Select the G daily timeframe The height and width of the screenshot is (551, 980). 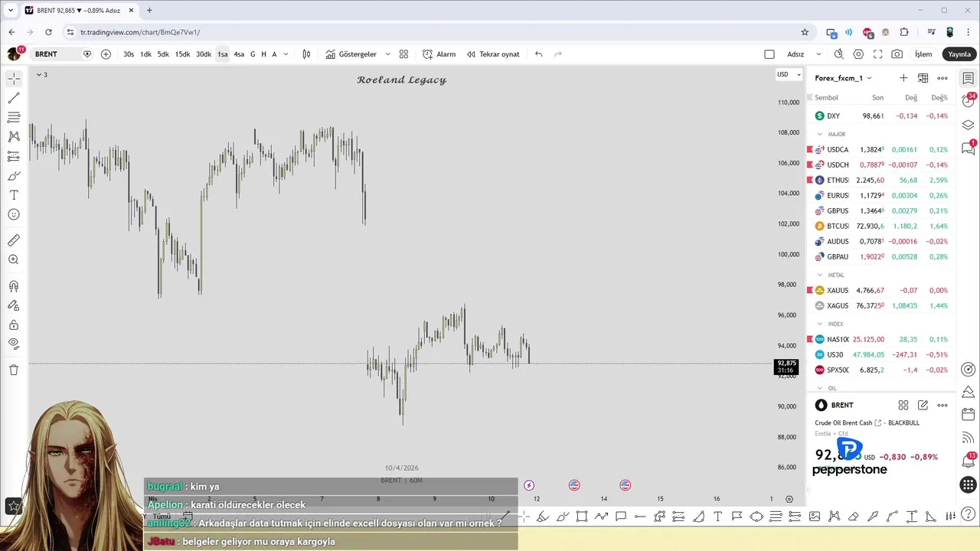[x=253, y=54]
